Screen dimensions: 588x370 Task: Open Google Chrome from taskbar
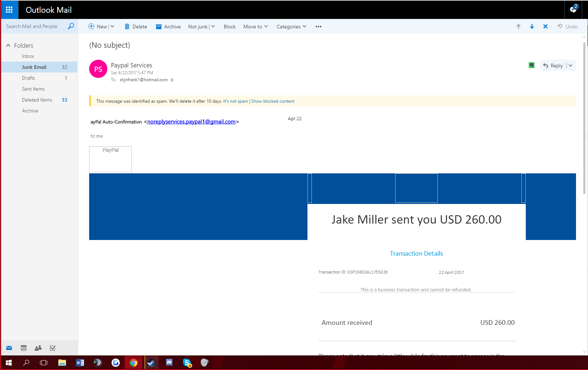point(134,363)
